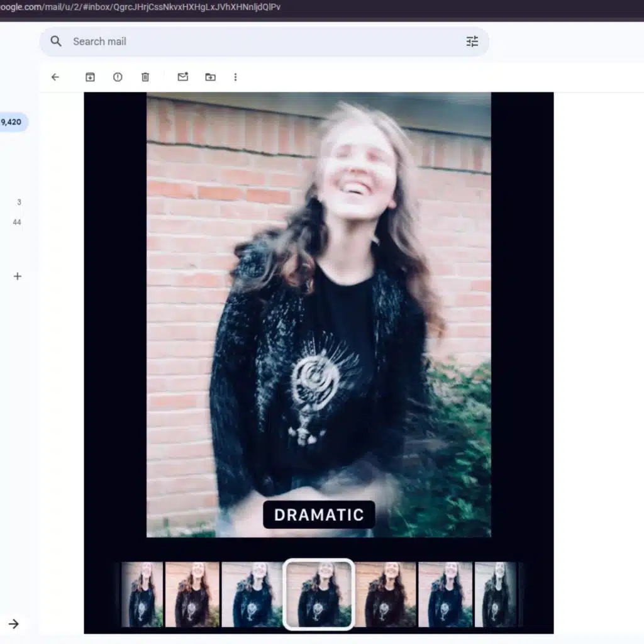Delete the email with trash icon
Image resolution: width=644 pixels, height=644 pixels.
(x=145, y=77)
